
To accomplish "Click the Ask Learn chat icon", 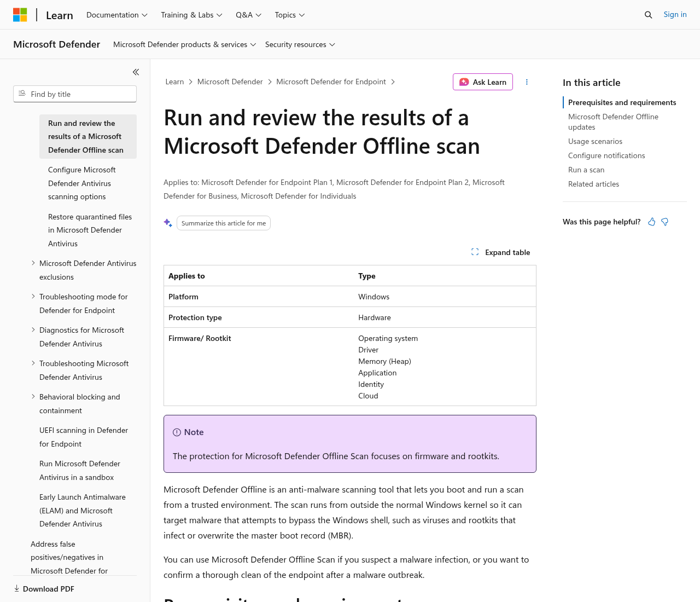I will pyautogui.click(x=464, y=82).
